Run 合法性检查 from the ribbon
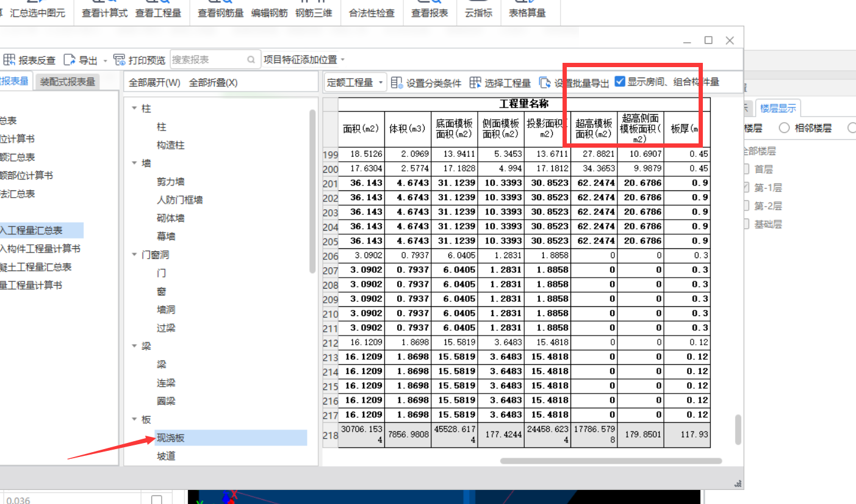 (372, 13)
